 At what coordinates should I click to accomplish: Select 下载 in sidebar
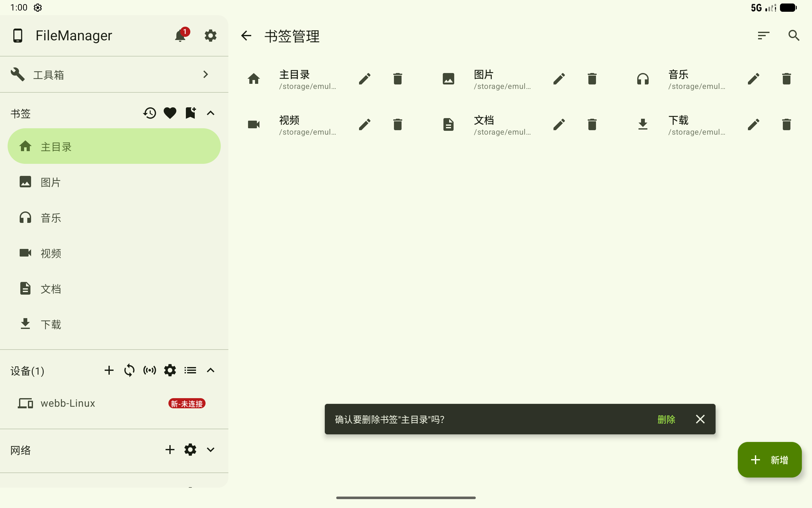(x=114, y=324)
